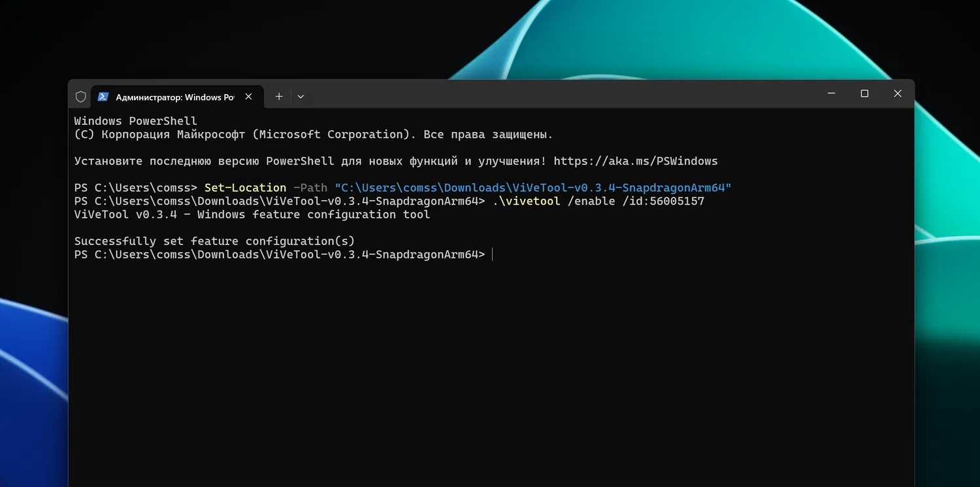Close the Администратор: Windows PowerShell tab

coord(248,97)
